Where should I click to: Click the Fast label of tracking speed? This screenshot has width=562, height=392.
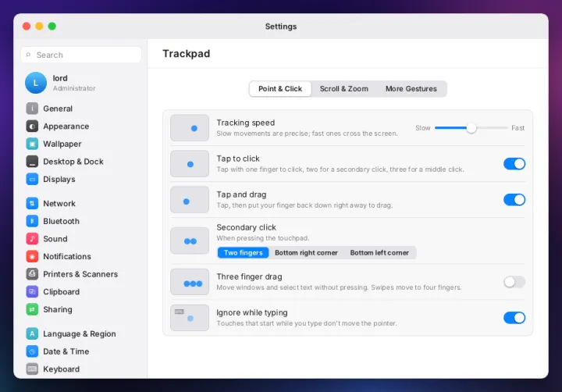518,128
